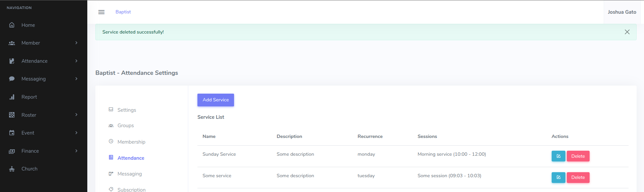Click the edit icon for Some service
Image resolution: width=644 pixels, height=192 pixels.
558,178
